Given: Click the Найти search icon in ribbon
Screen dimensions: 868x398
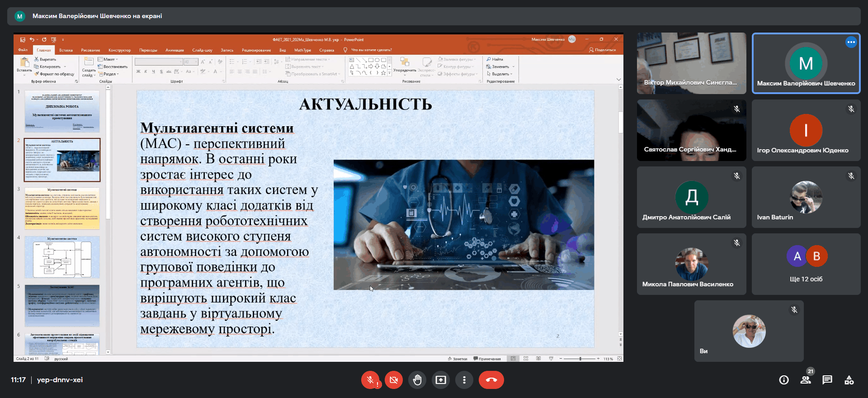Looking at the screenshot, I should (495, 59).
